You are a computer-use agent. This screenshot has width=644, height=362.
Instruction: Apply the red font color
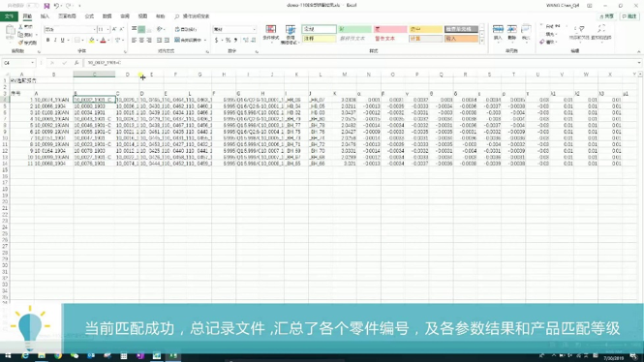click(x=103, y=41)
